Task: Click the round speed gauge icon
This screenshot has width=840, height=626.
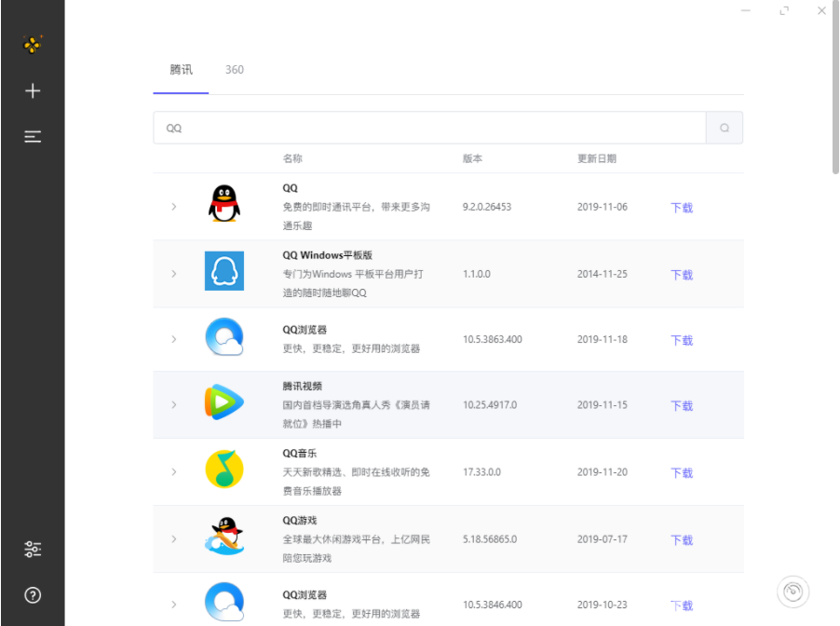Action: 793,592
